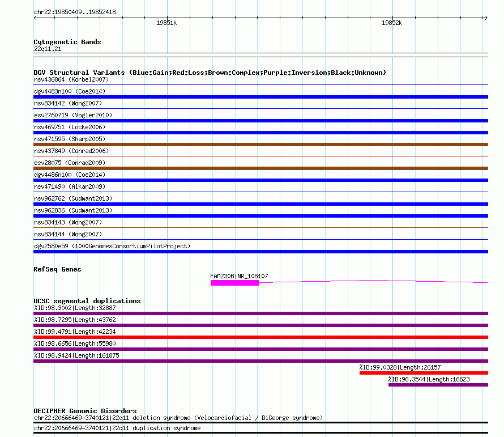Open variant nsv471490 (Alkan2009)
The height and width of the screenshot is (437, 504).
(x=70, y=186)
